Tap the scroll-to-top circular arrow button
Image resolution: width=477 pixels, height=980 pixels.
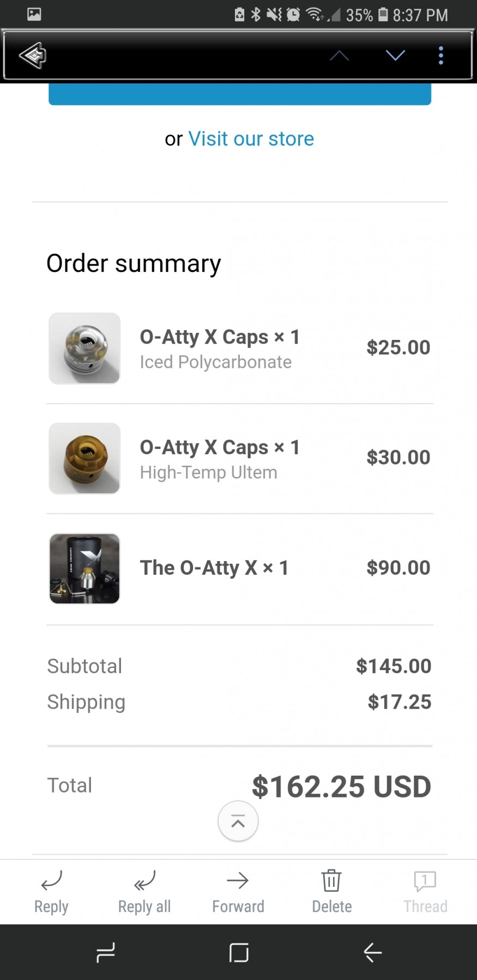click(x=238, y=821)
